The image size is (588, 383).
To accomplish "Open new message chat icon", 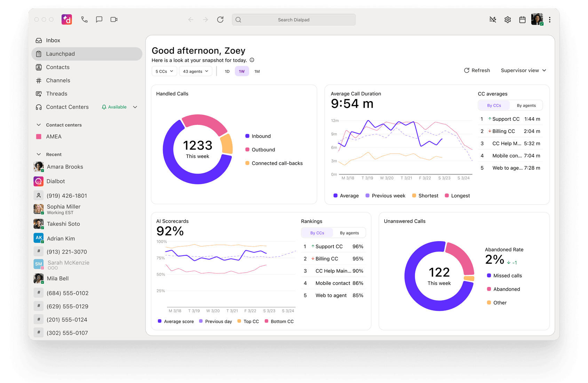I will coord(99,19).
